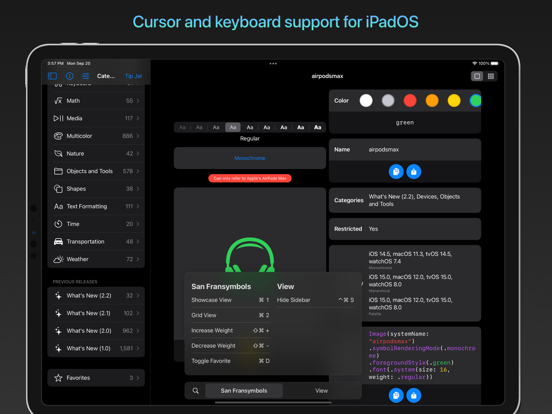This screenshot has height=414, width=552.
Task: Select the San Fransymbols shortcut tab
Action: tap(244, 391)
